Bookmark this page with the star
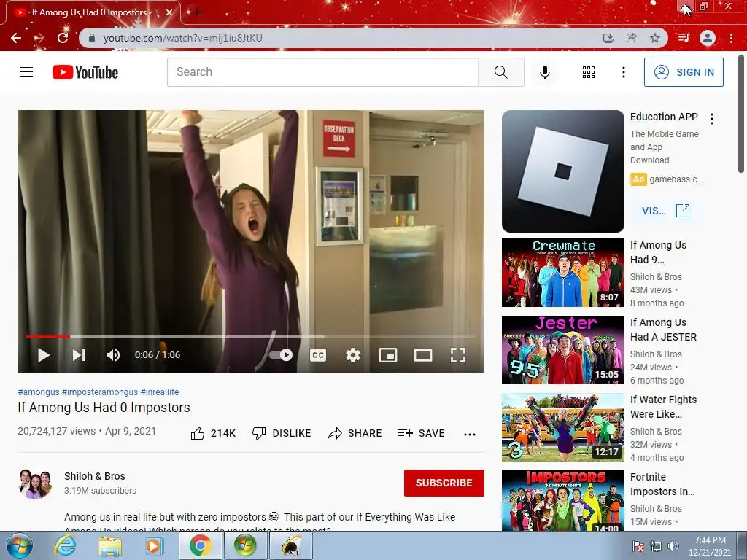747x560 pixels. pos(655,38)
